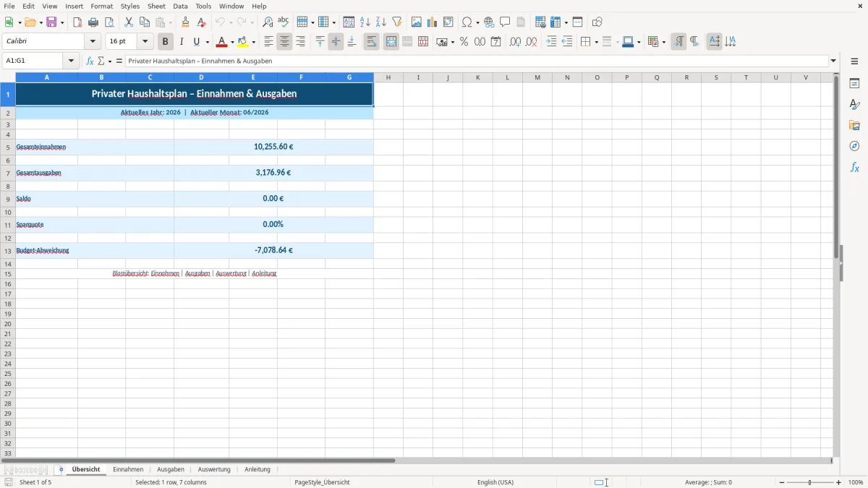Screen dimensions: 868x488
Task: Insert an image
Action: coord(417,22)
